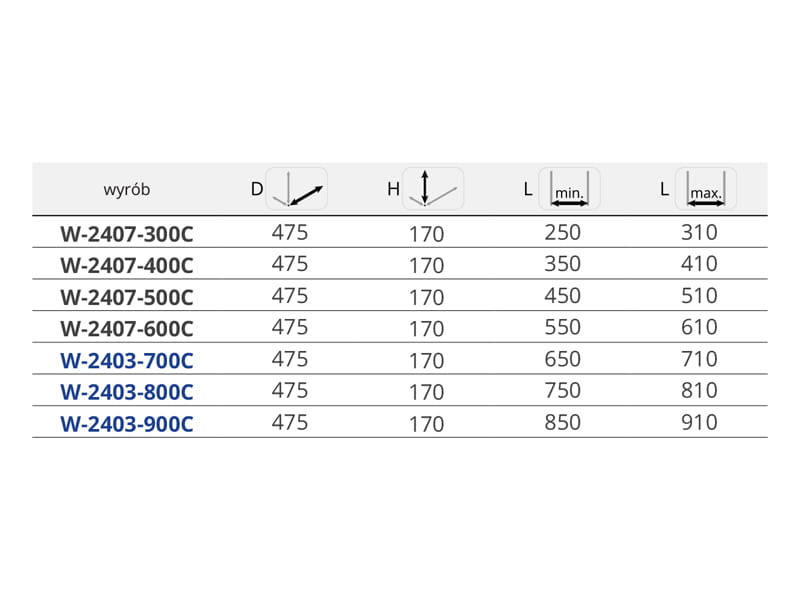Screen dimensions: 800x600
Task: Open product W-2403-900C
Action: coord(127,424)
